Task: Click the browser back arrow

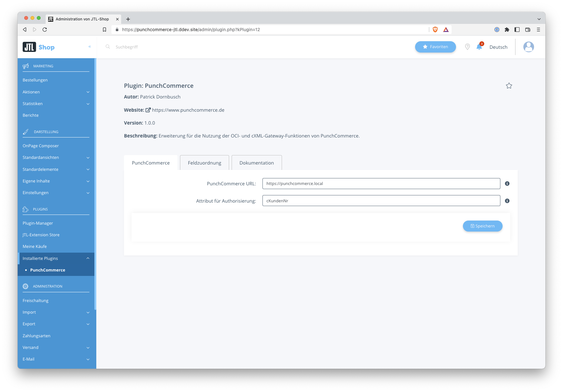Action: click(x=25, y=30)
